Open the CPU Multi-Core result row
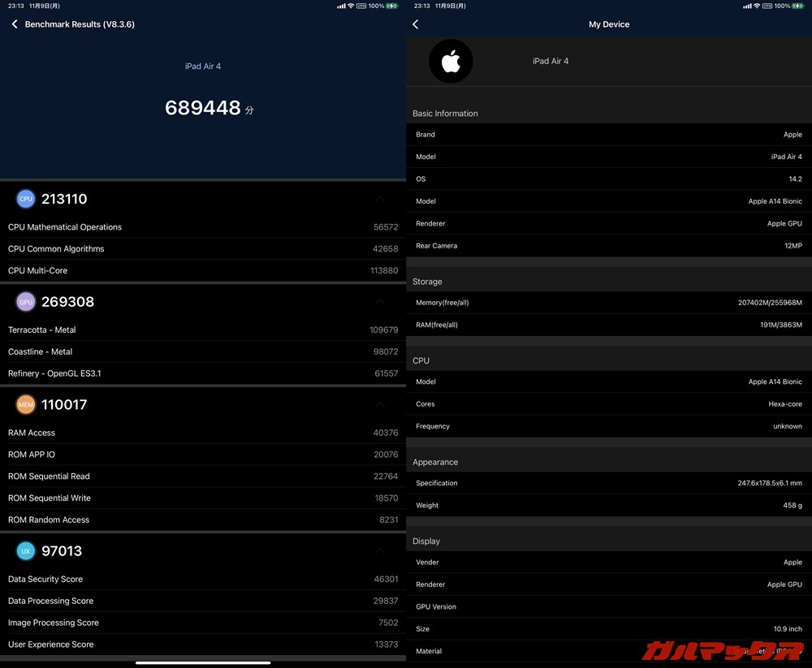Image resolution: width=812 pixels, height=668 pixels. pos(203,270)
